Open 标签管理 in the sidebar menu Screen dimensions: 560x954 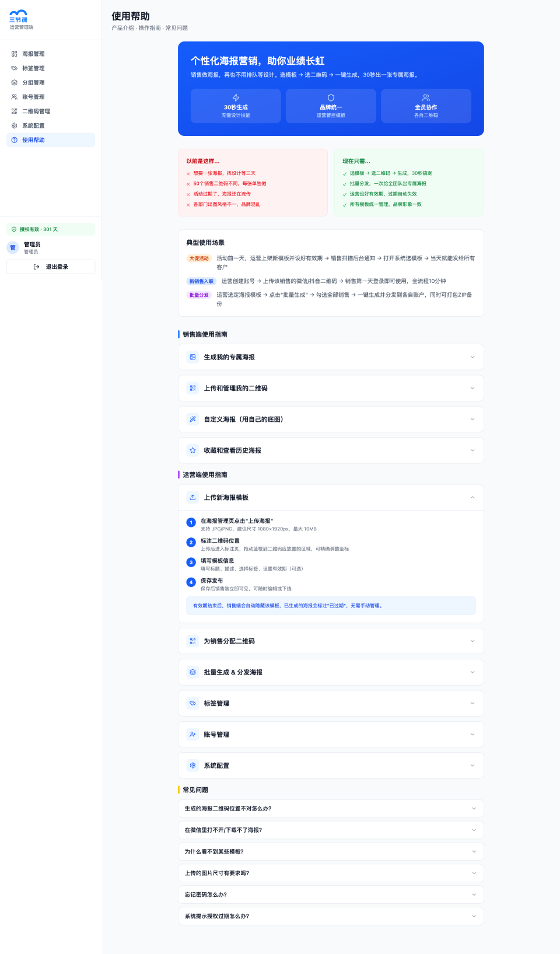51,68
